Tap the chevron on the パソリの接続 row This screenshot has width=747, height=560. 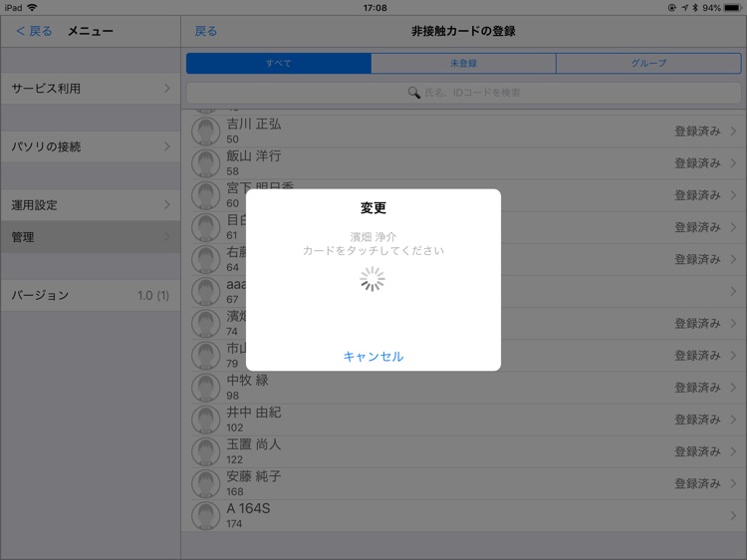coord(166,146)
